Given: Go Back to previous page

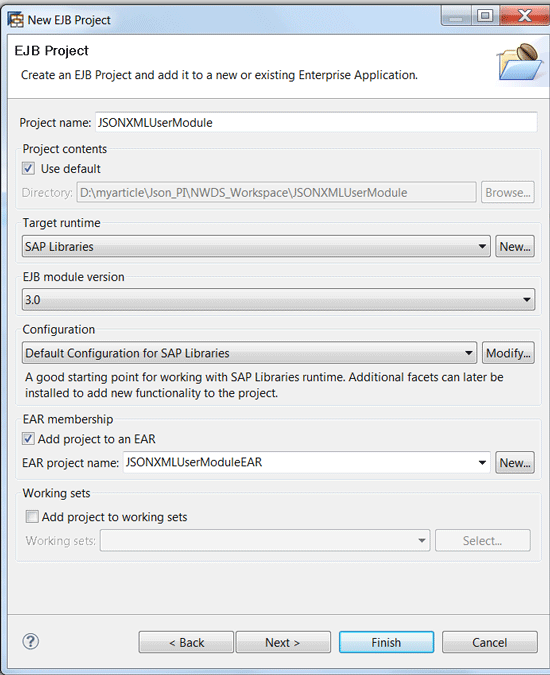Looking at the screenshot, I should click(186, 642).
